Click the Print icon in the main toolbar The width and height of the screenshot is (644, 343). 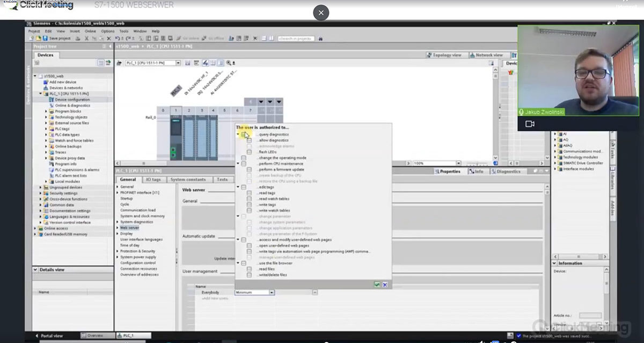click(78, 39)
